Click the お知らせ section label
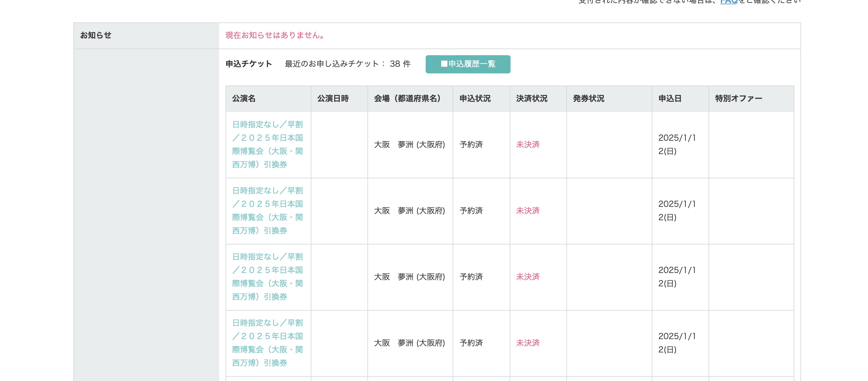Viewport: 868px width, 381px height. pyautogui.click(x=96, y=35)
